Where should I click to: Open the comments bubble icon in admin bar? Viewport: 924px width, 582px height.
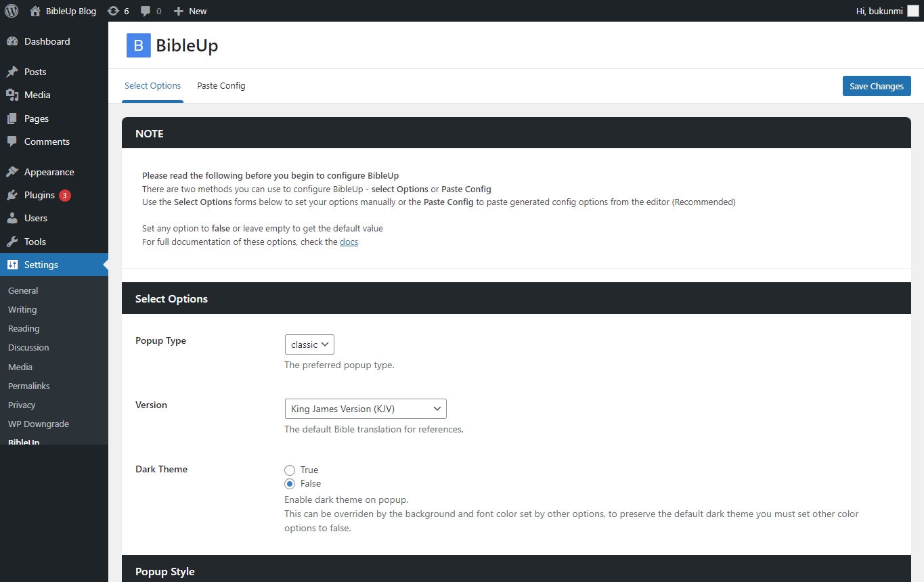click(x=146, y=11)
